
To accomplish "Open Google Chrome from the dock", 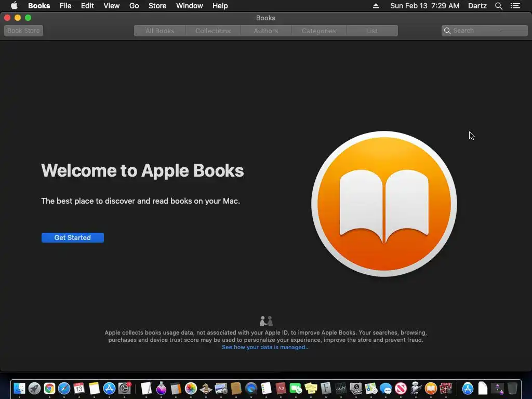I will tap(49, 389).
